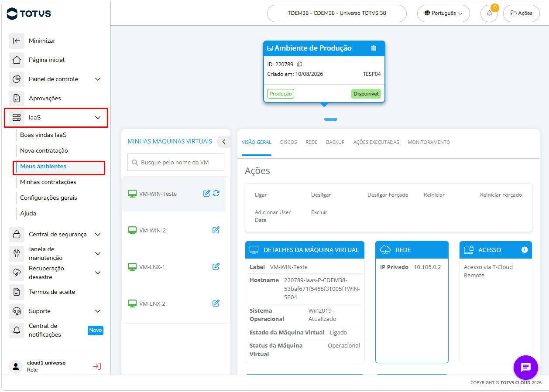This screenshot has width=549, height=392.
Task: Click the Adicionar User Data action
Action: [273, 216]
